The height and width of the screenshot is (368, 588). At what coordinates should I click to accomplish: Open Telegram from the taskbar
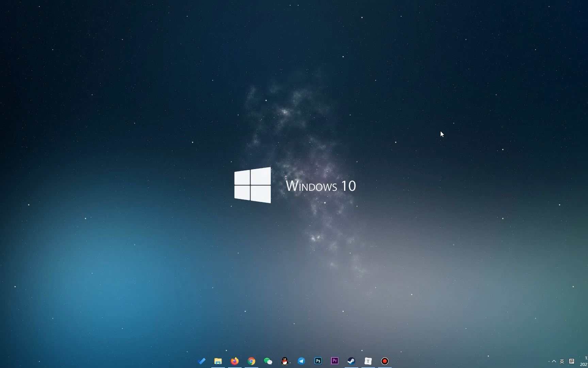[x=301, y=361]
